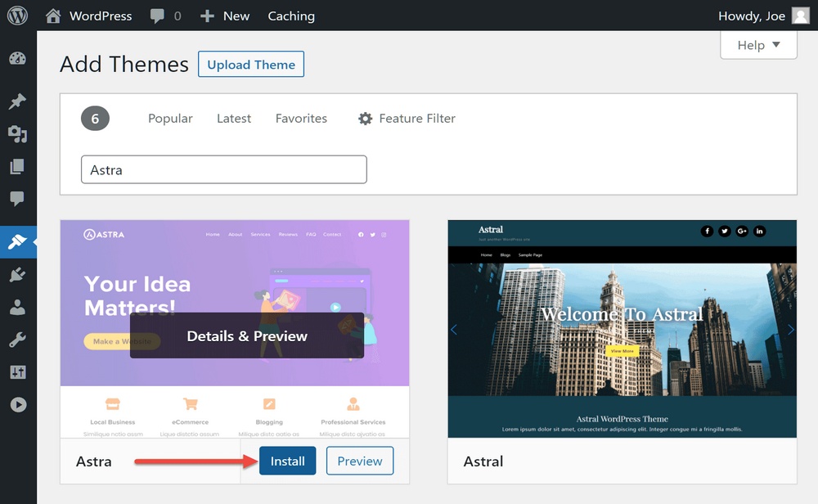Open the New menu item
This screenshot has height=504, width=818.
226,16
